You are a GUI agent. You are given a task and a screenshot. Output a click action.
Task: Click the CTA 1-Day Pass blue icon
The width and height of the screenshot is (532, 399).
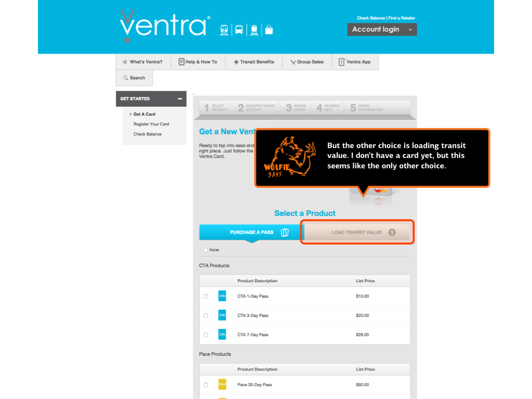(x=222, y=296)
